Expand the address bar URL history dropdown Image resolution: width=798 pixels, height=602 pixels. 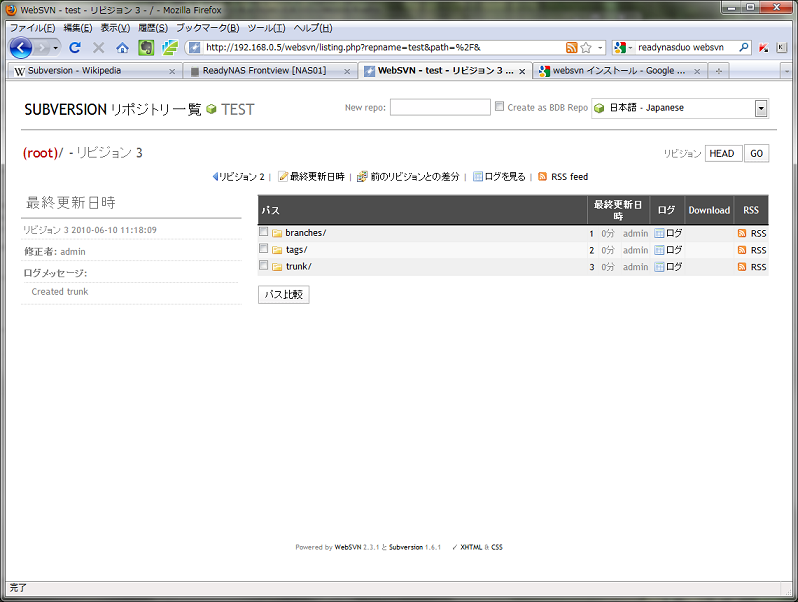[600, 48]
